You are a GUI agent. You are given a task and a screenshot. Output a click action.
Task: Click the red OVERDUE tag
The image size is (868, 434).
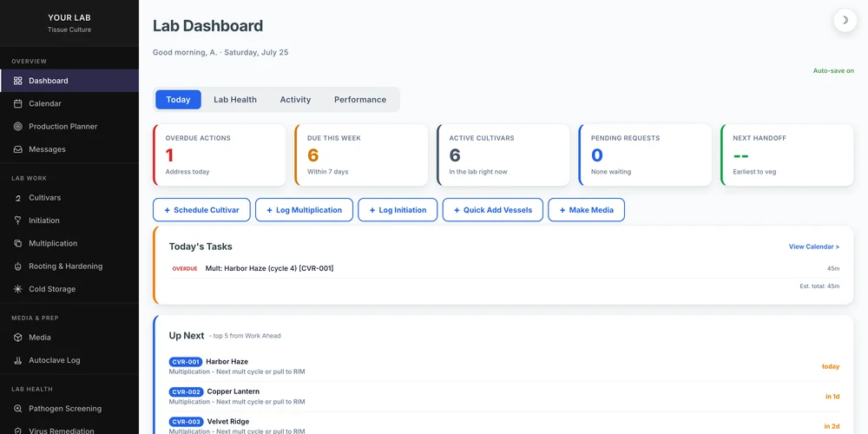(x=185, y=269)
